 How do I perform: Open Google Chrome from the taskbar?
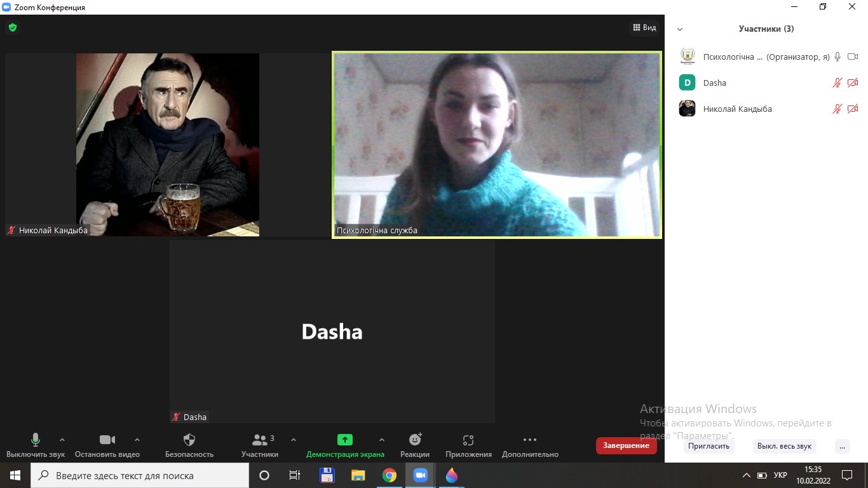click(x=390, y=475)
